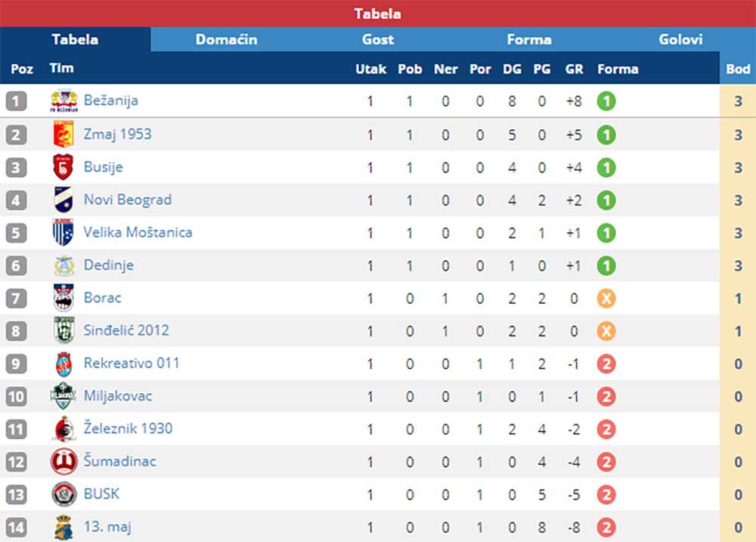Open the red loss badge for Miljakovac
Viewport: 756px width, 542px height.
coord(606,397)
